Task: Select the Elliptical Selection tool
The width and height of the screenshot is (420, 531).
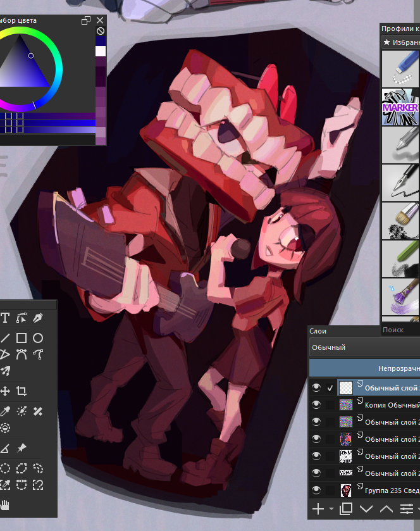Action: point(4,468)
